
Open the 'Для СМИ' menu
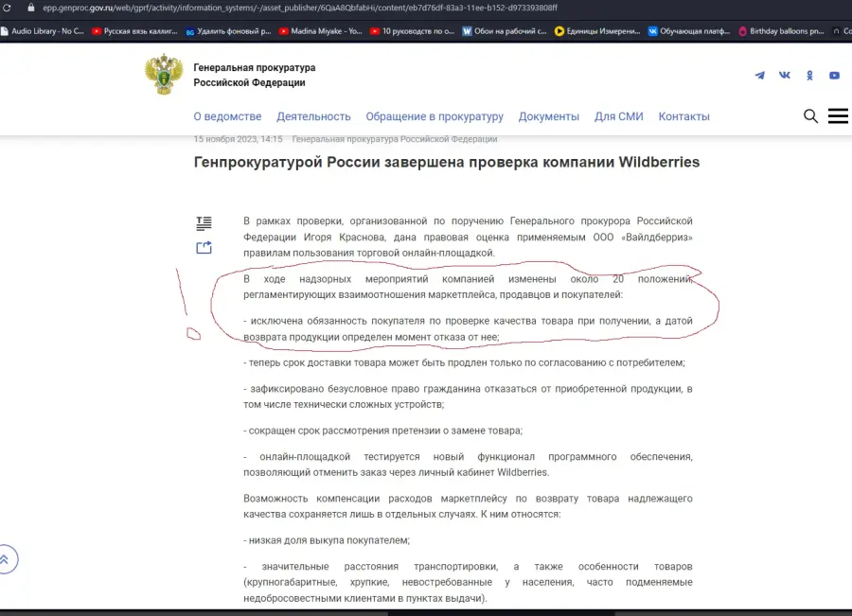click(x=619, y=116)
